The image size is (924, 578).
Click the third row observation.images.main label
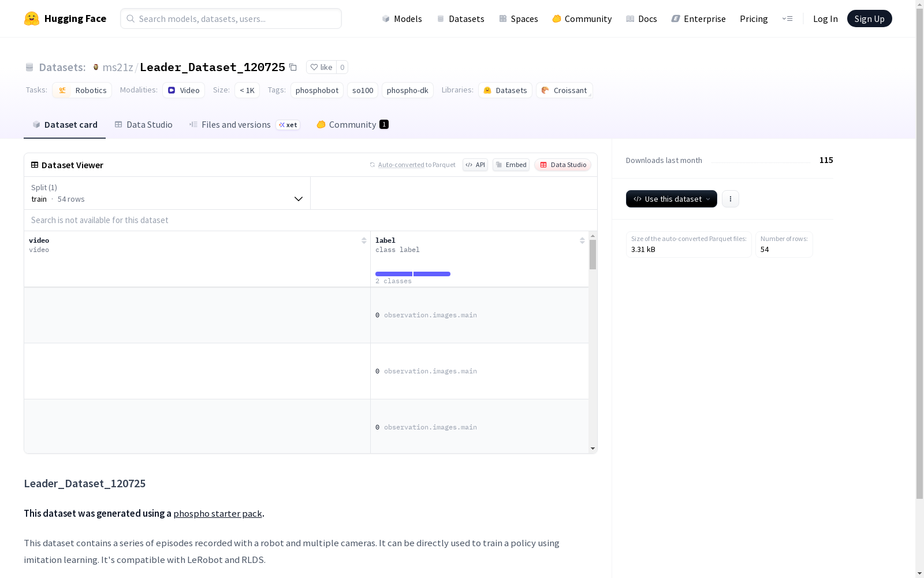[430, 427]
